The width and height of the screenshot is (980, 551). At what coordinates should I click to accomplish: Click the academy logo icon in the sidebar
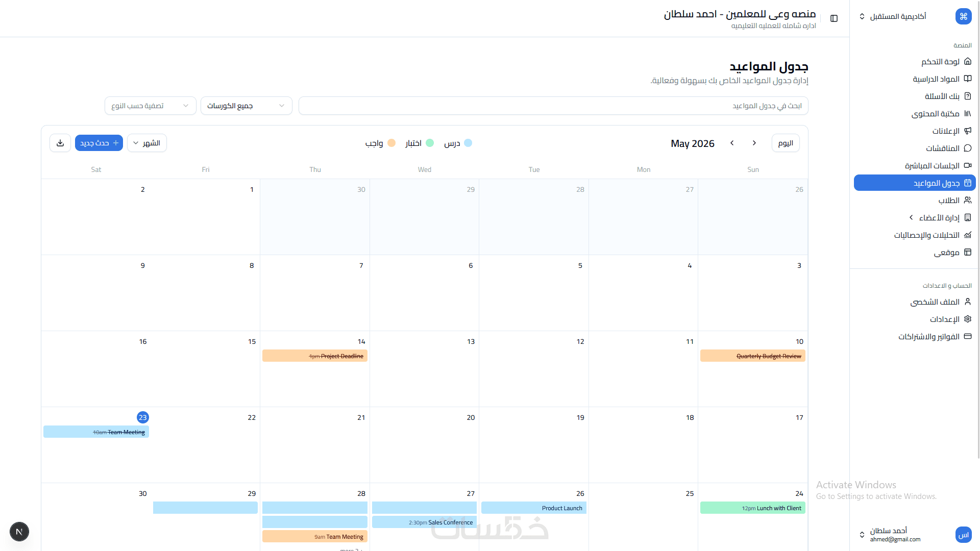coord(963,16)
